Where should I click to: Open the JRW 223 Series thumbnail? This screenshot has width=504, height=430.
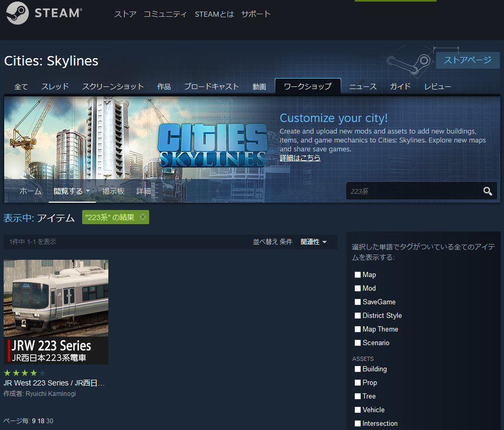click(x=56, y=312)
